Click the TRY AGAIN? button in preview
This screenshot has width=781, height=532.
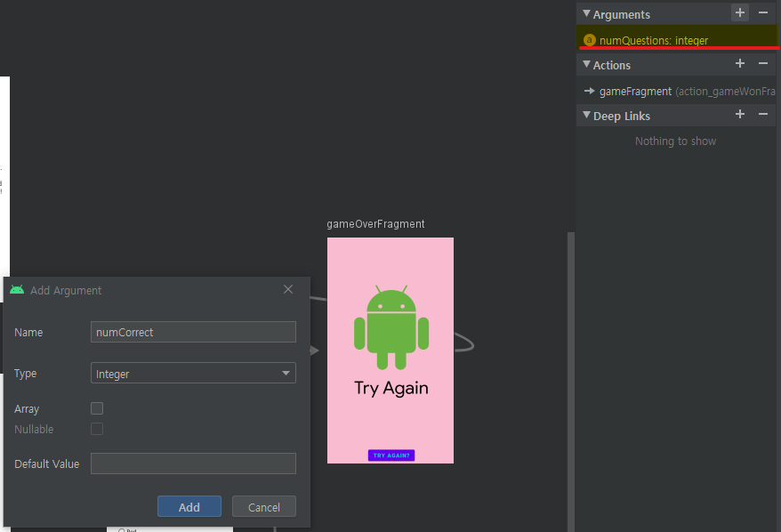[x=391, y=455]
